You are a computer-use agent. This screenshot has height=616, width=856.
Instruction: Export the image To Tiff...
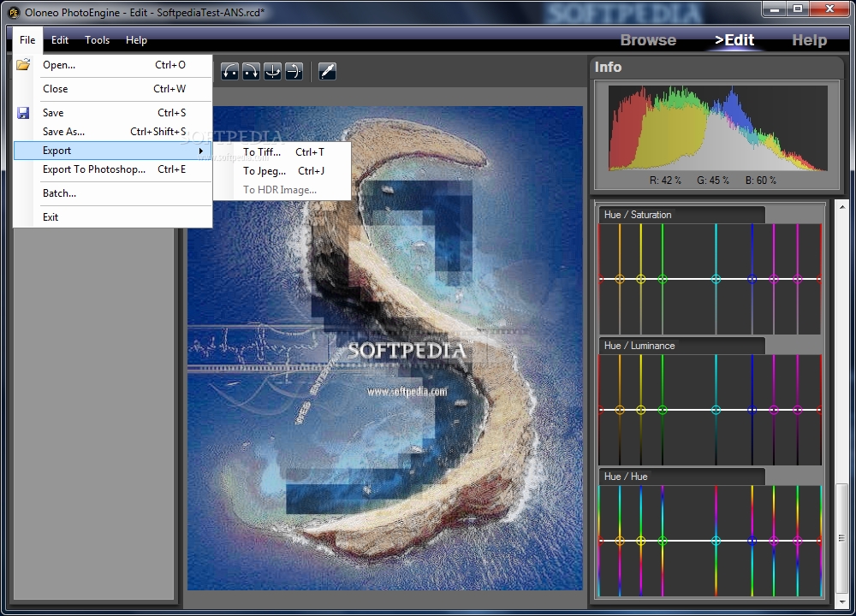[282, 152]
